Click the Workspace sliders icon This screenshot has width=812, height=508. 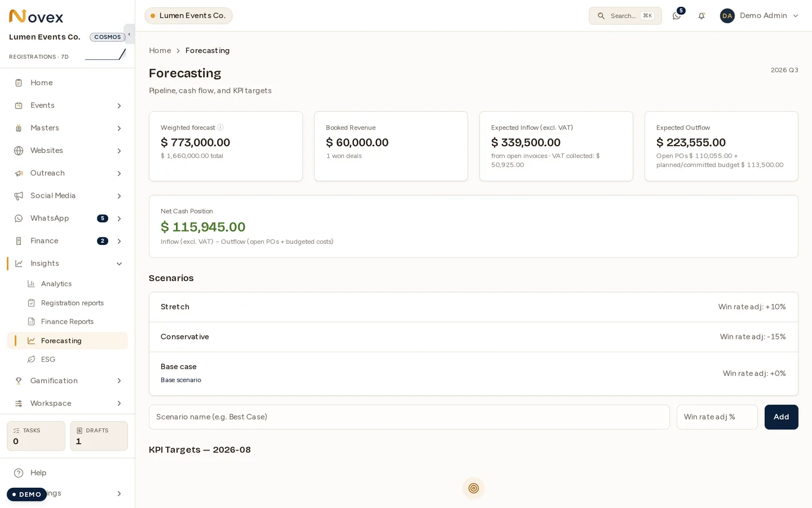click(x=19, y=404)
